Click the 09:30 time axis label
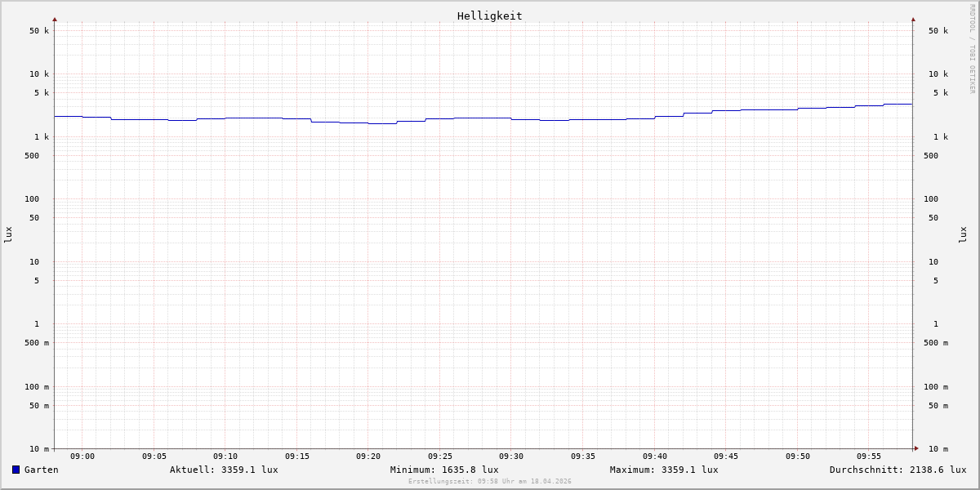The height and width of the screenshot is (490, 980). (511, 457)
